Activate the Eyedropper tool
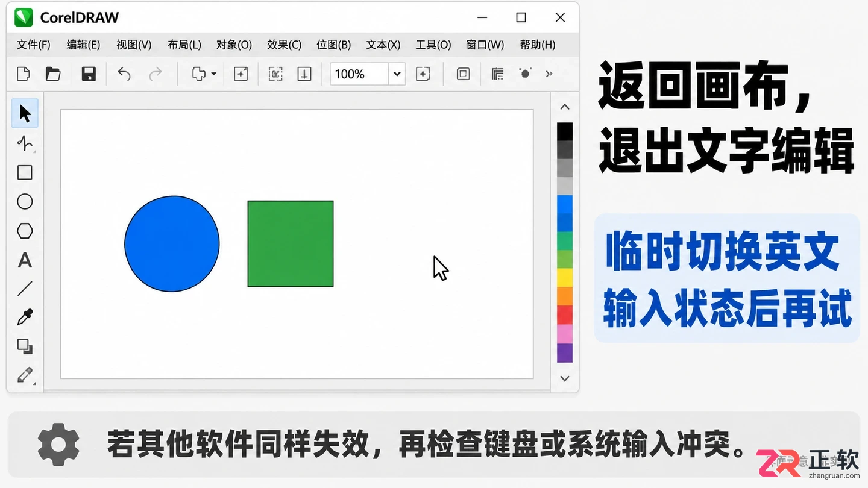 pyautogui.click(x=25, y=318)
